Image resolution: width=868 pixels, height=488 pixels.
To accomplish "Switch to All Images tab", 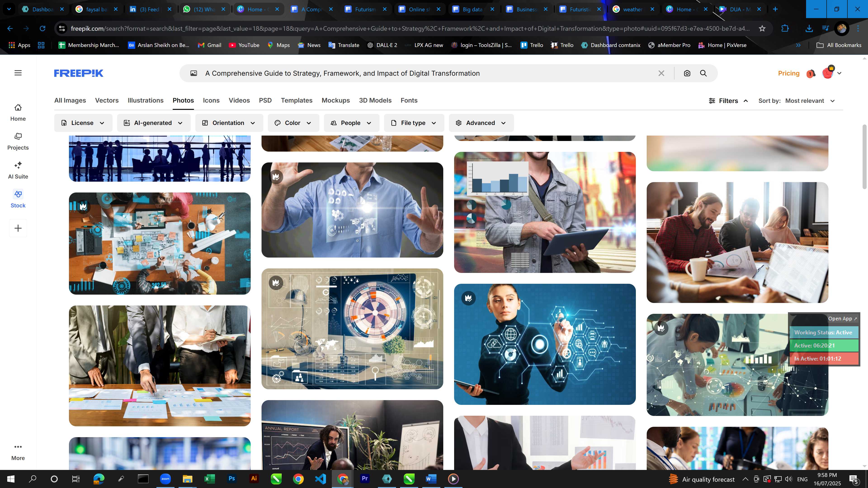I will click(70, 100).
